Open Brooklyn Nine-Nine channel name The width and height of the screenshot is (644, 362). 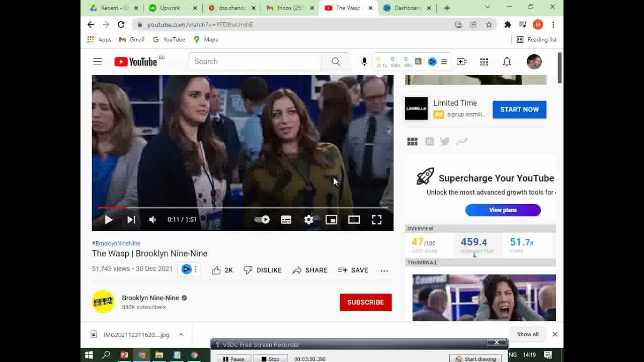[150, 298]
